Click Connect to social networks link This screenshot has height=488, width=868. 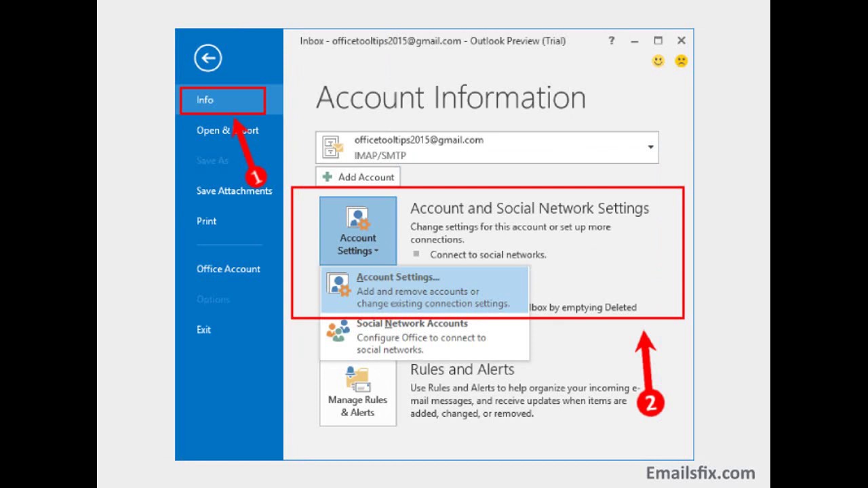488,255
